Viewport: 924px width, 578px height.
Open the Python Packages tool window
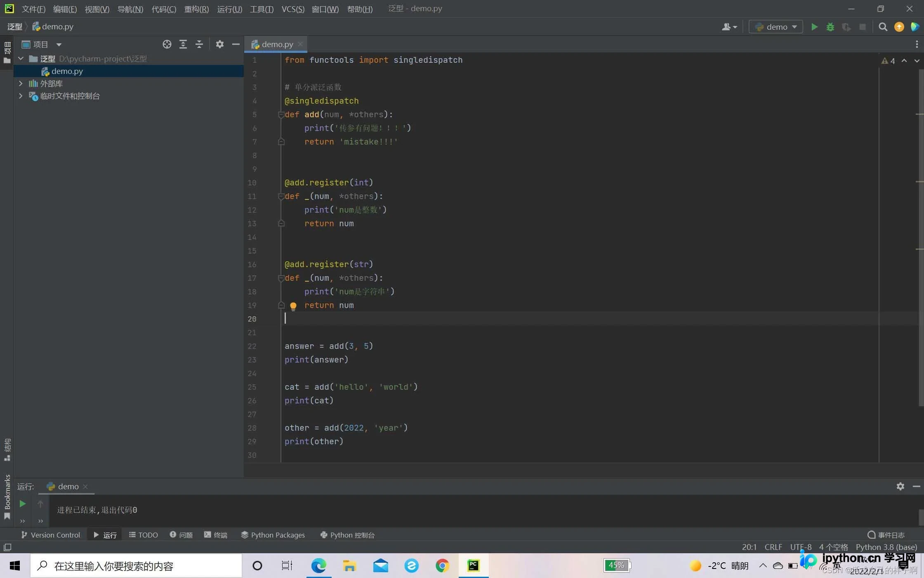pos(273,535)
